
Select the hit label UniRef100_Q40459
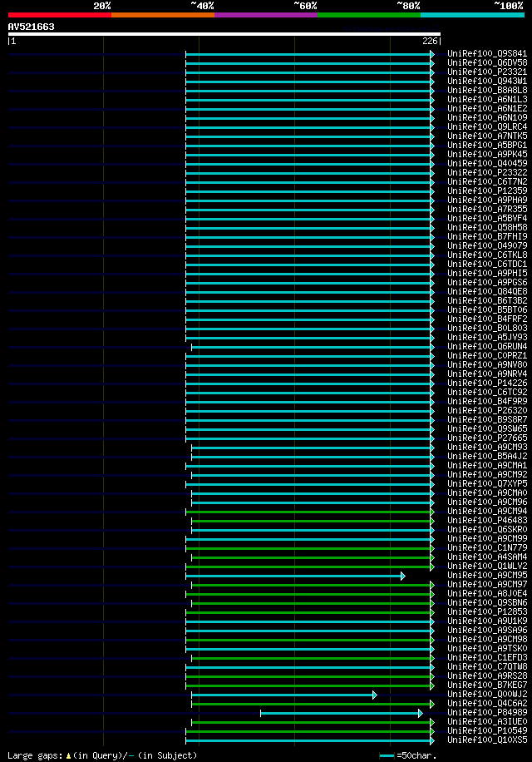point(487,163)
